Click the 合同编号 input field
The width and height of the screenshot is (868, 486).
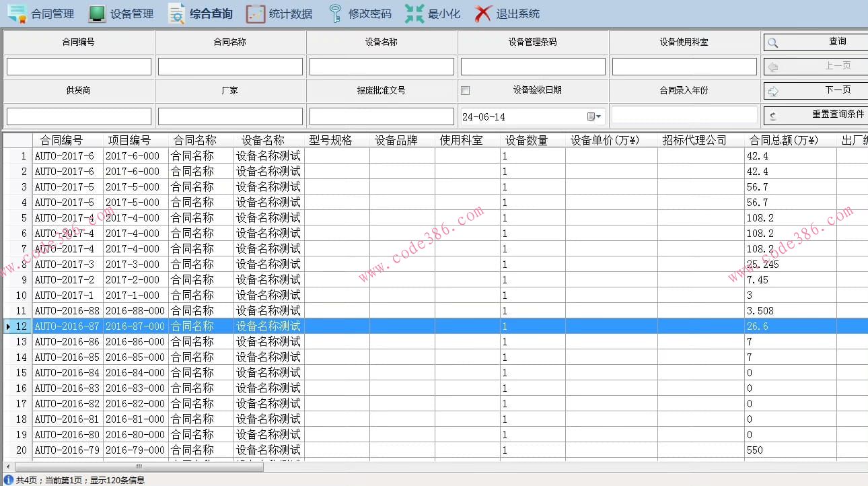click(79, 67)
